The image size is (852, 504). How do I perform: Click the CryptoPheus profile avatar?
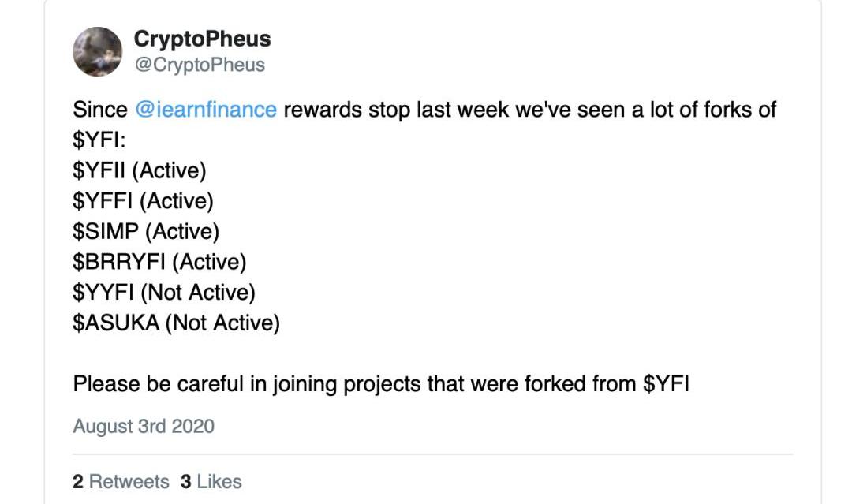tap(98, 51)
